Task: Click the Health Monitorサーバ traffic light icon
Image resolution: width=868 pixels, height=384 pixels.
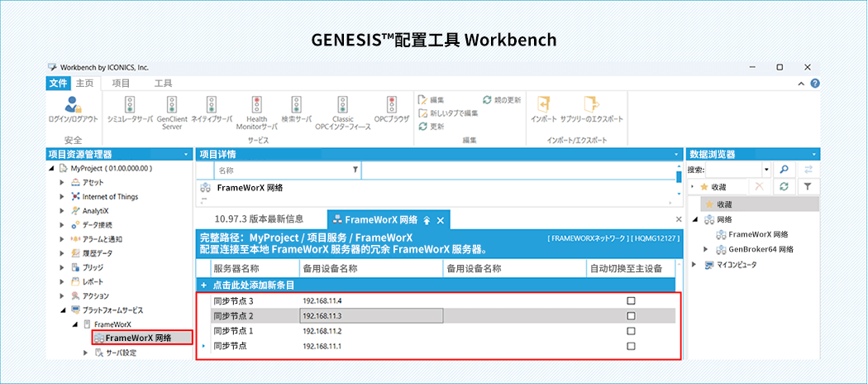Action: [257, 104]
